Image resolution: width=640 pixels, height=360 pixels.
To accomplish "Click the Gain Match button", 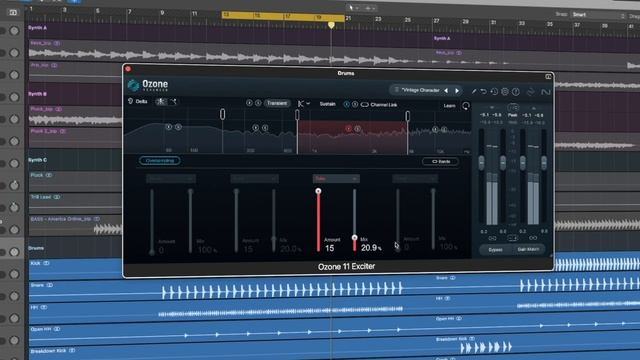I will (x=528, y=249).
